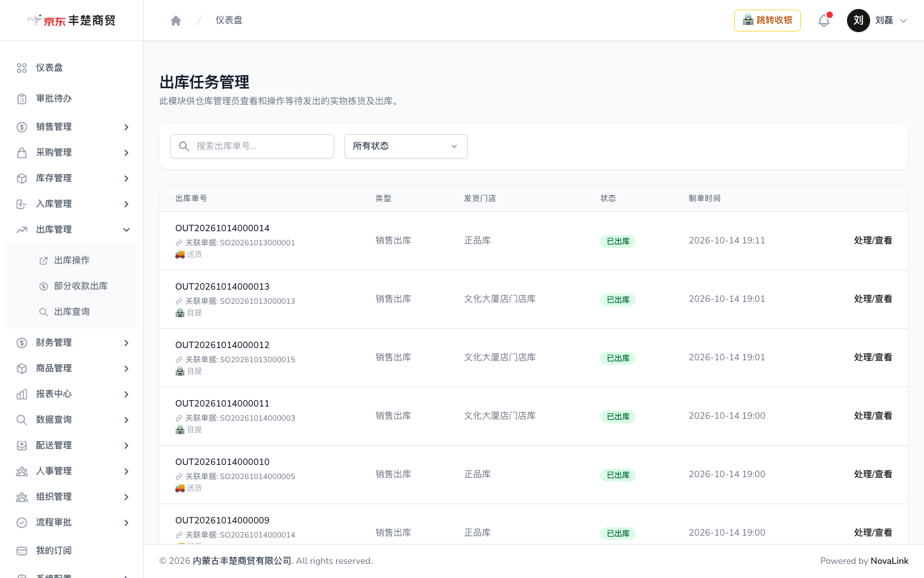Open the notifications bell
The width and height of the screenshot is (924, 578).
coord(824,21)
